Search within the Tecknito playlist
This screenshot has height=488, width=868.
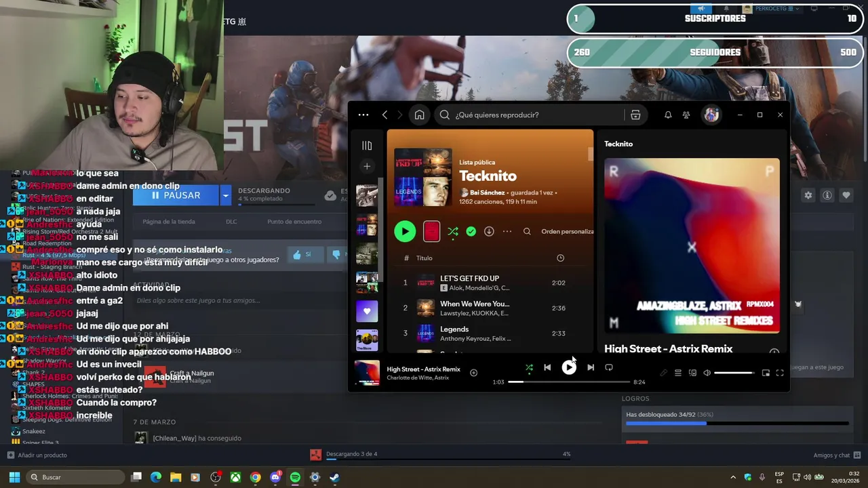(x=527, y=231)
